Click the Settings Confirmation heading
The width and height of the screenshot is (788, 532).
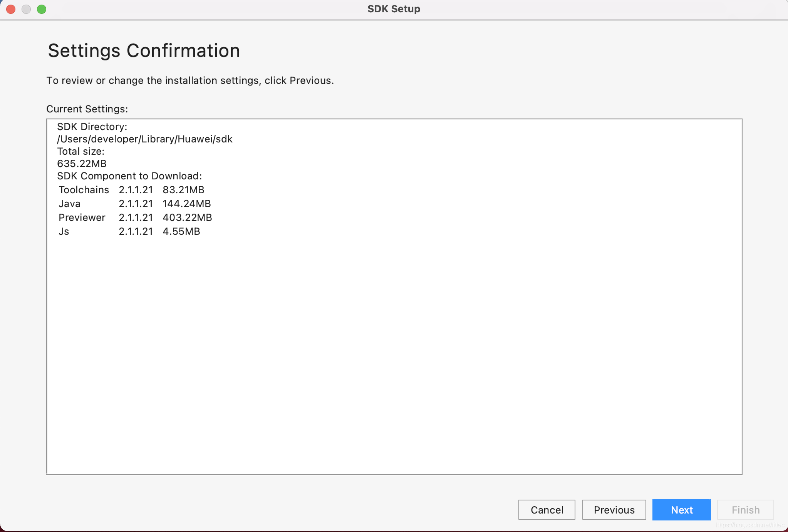[x=144, y=50]
